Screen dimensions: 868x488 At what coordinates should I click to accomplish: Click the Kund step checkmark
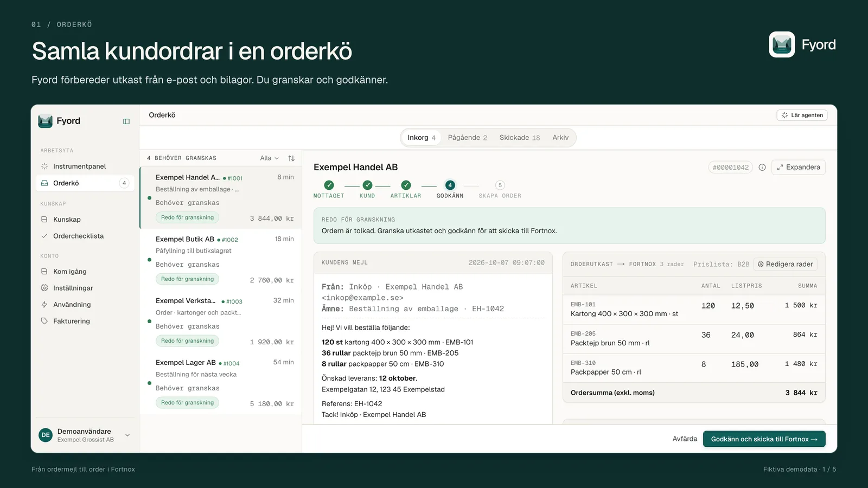[367, 185]
